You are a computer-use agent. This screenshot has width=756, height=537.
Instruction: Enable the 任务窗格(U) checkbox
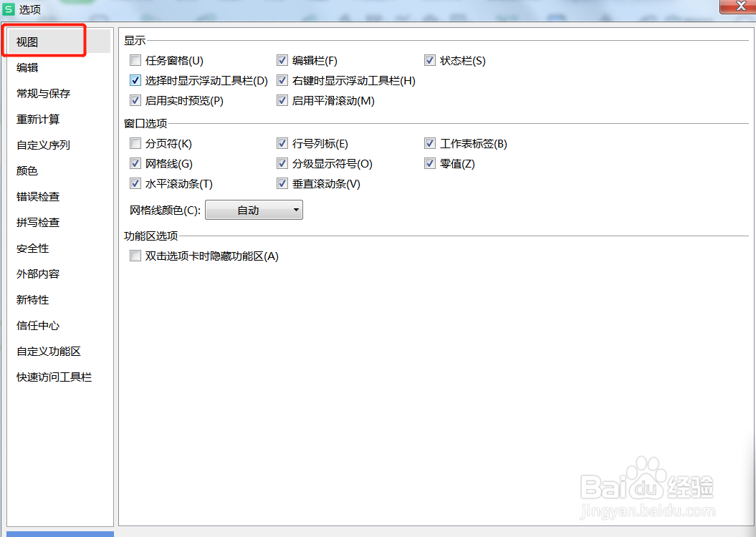tap(135, 60)
